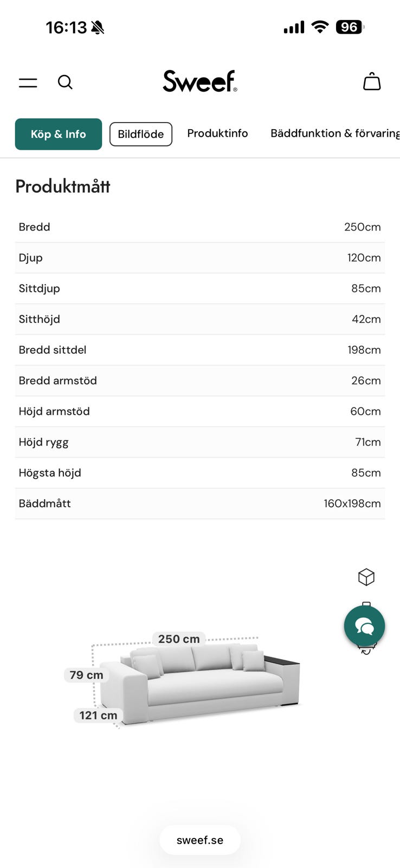Select the Köp & Info tab
The image size is (400, 868).
pos(59,134)
